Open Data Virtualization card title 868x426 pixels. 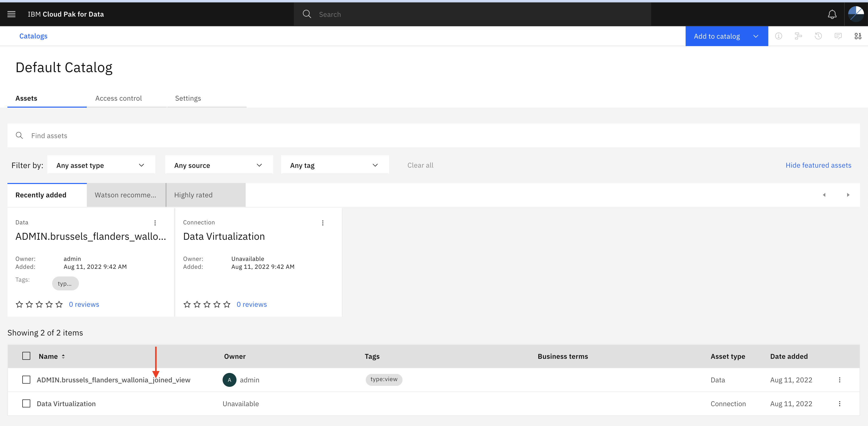[224, 236]
